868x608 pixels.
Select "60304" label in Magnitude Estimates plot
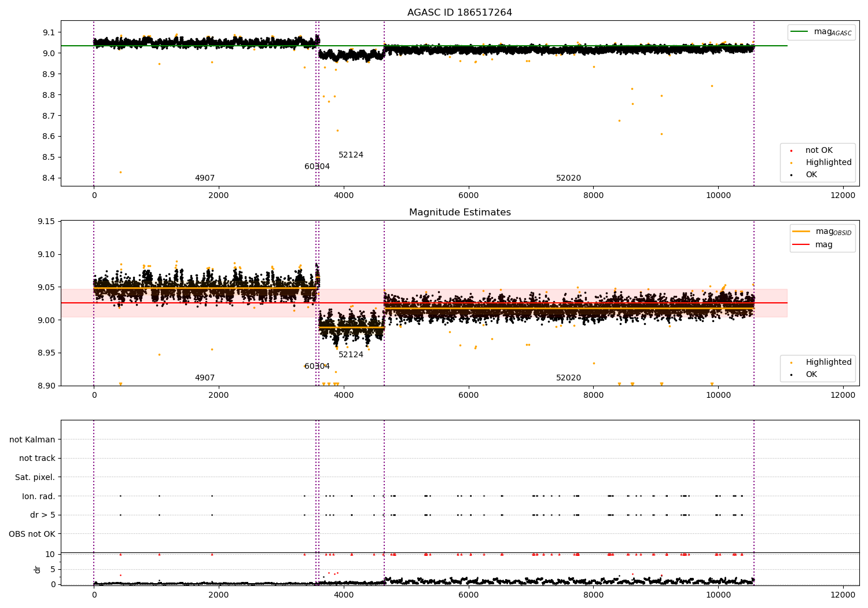click(x=317, y=367)
